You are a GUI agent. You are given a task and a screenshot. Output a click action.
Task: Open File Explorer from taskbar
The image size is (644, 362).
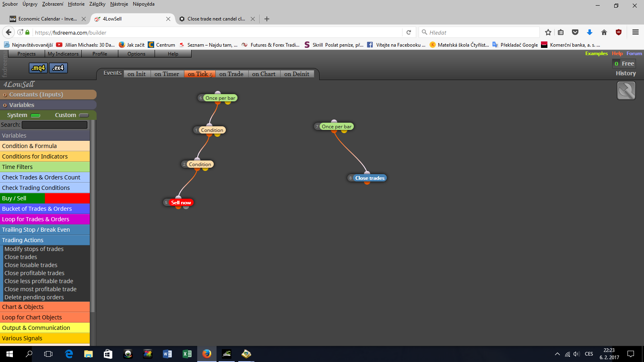[x=88, y=354]
